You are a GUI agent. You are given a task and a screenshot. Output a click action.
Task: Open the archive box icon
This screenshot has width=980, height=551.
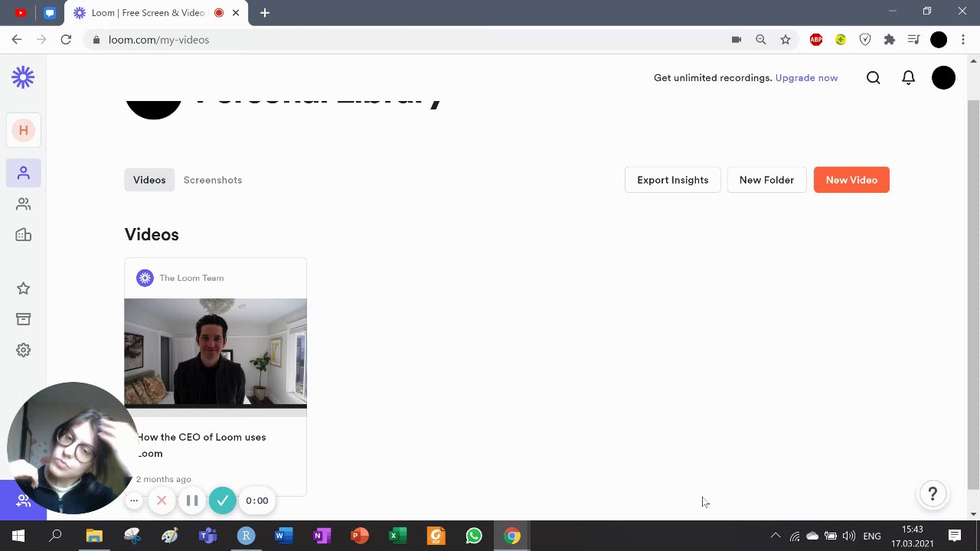(x=24, y=319)
